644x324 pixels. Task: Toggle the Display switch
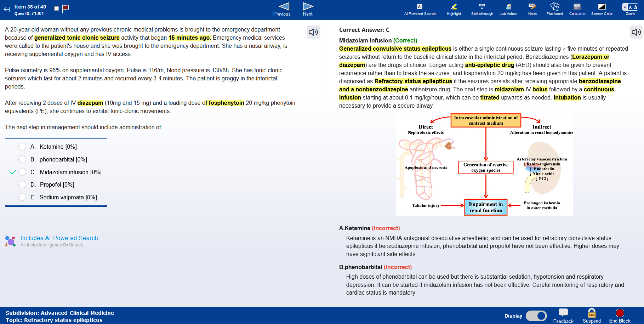pyautogui.click(x=536, y=316)
